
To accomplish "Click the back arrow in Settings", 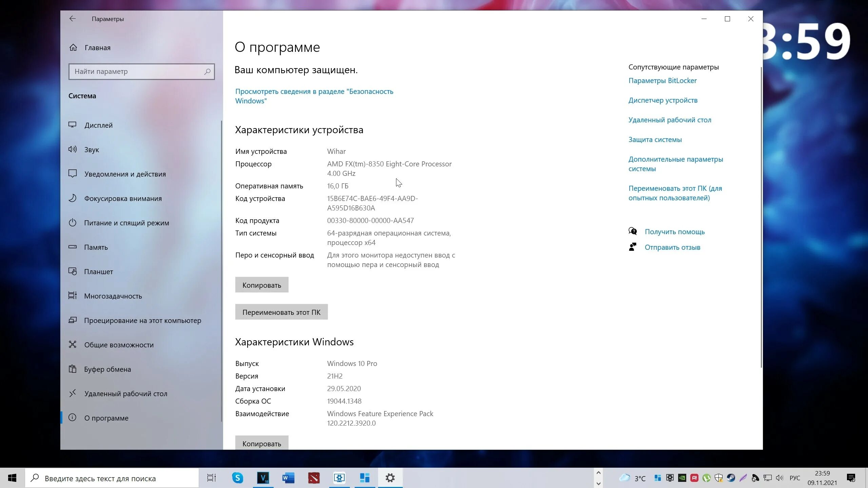I will 72,19.
